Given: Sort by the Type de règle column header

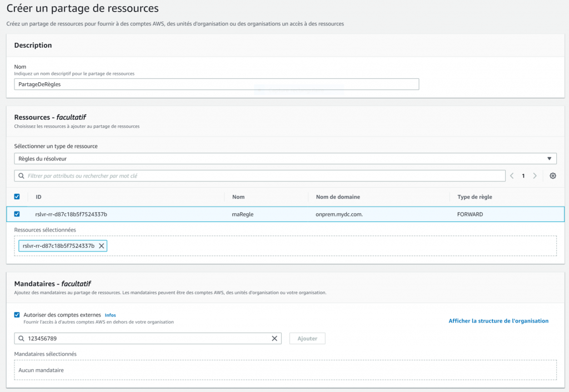Looking at the screenshot, I should click(475, 197).
